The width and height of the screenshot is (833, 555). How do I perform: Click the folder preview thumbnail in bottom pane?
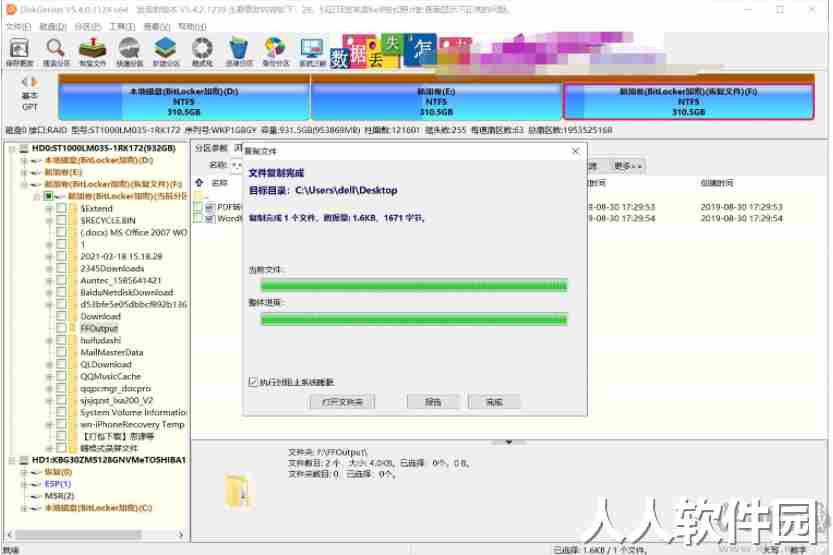[x=239, y=491]
